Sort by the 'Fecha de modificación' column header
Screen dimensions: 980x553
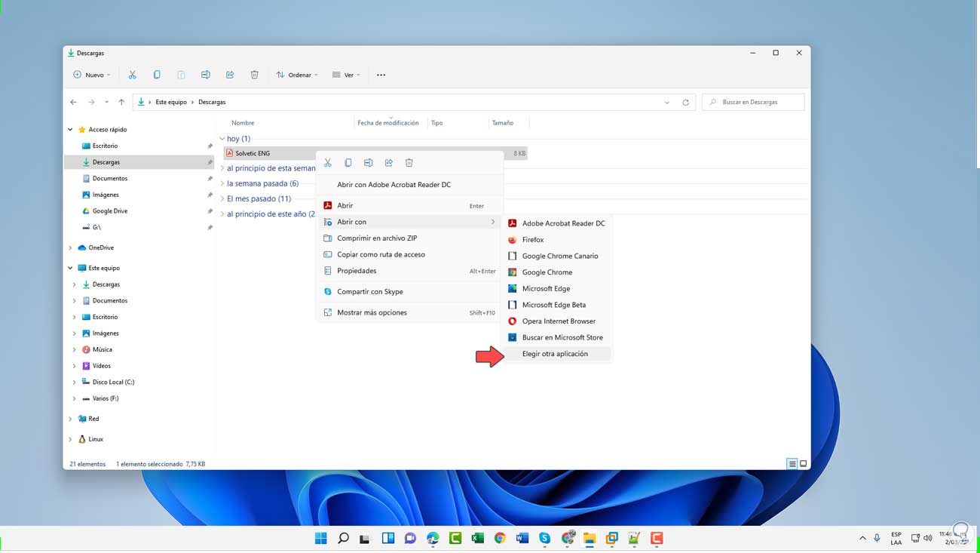click(x=388, y=123)
